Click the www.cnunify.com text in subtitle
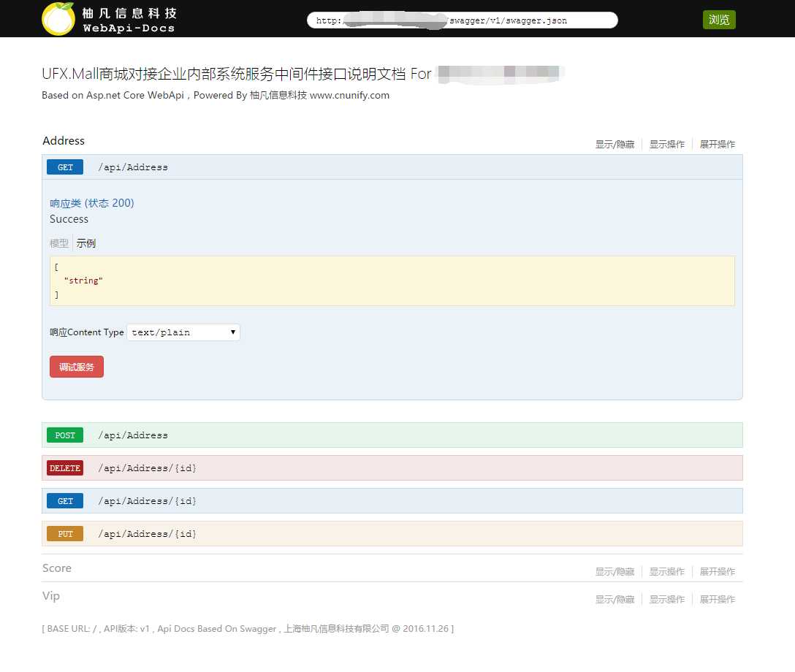The width and height of the screenshot is (795, 672). pyautogui.click(x=349, y=95)
